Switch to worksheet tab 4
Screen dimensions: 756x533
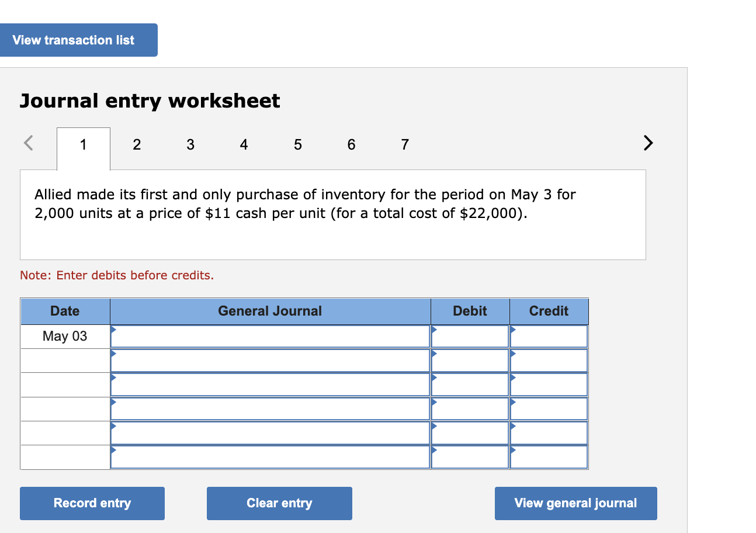tap(244, 144)
